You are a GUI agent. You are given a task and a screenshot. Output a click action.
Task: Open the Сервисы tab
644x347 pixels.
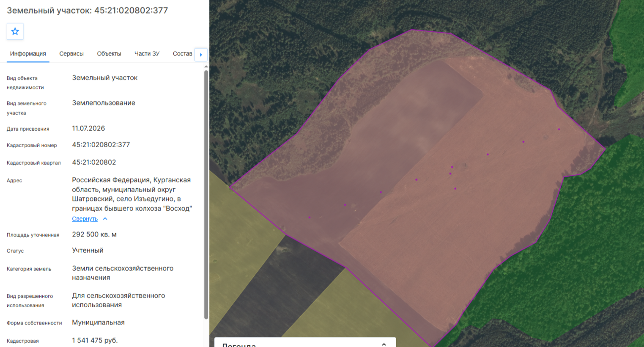tap(71, 54)
